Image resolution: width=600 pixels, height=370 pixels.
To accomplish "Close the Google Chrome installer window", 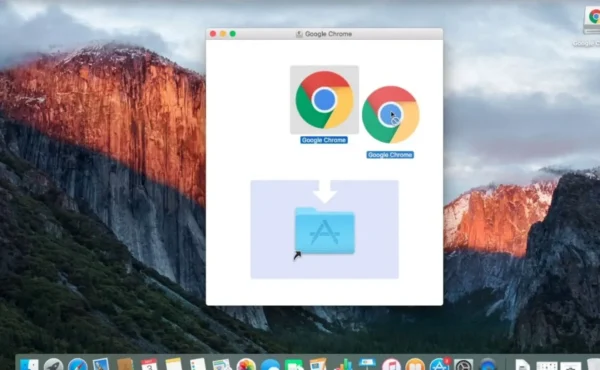I will pyautogui.click(x=213, y=34).
